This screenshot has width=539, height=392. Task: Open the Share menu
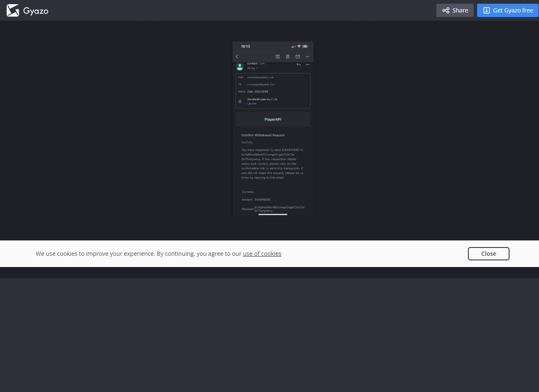(x=455, y=10)
